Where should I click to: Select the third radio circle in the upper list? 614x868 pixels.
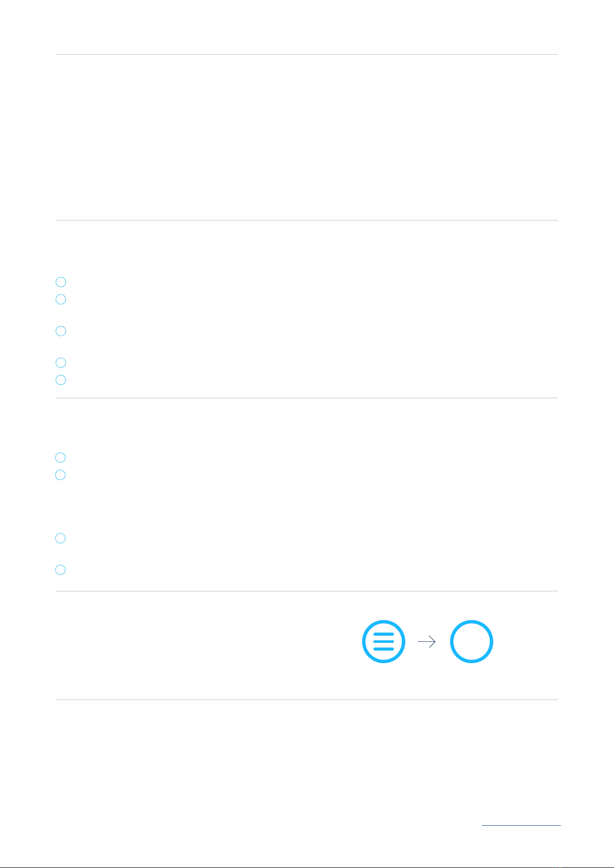[61, 331]
